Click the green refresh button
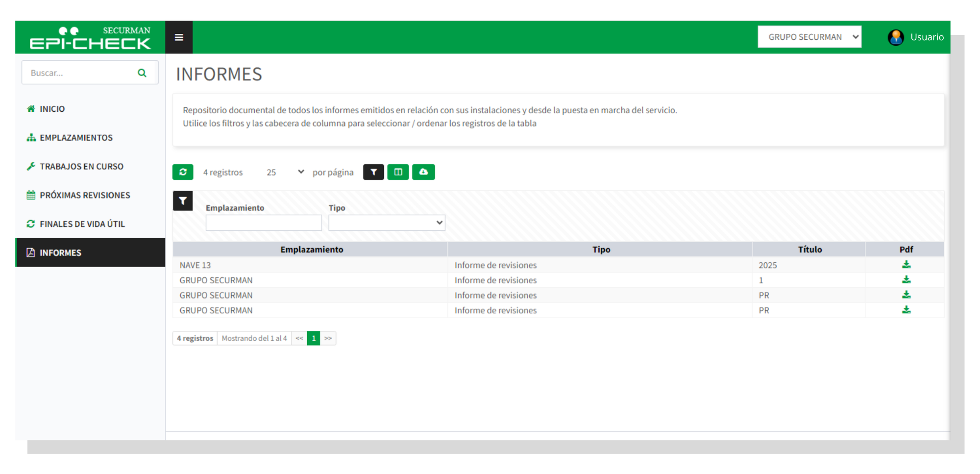Image resolution: width=980 pixels, height=474 pixels. click(x=183, y=172)
